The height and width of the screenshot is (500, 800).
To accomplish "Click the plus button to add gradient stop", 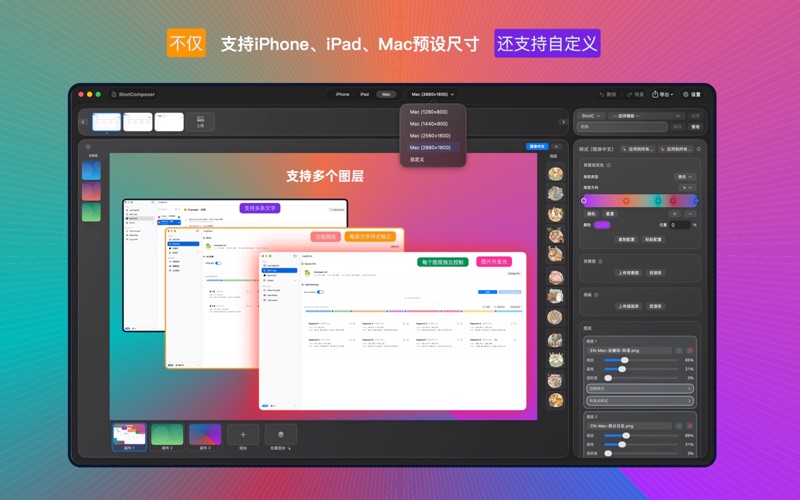I will [x=674, y=213].
